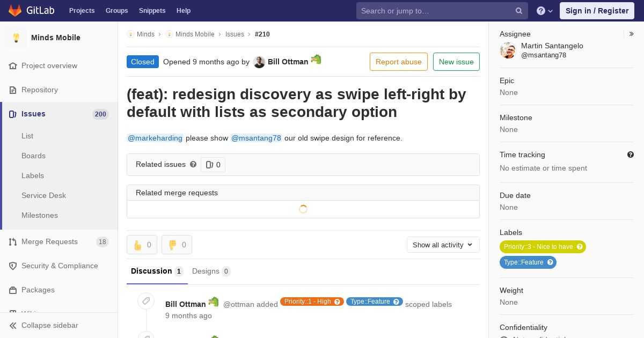Click the Minds Mobile lightbulb project avatar
Screen dimensions: 644x338
tap(16, 38)
